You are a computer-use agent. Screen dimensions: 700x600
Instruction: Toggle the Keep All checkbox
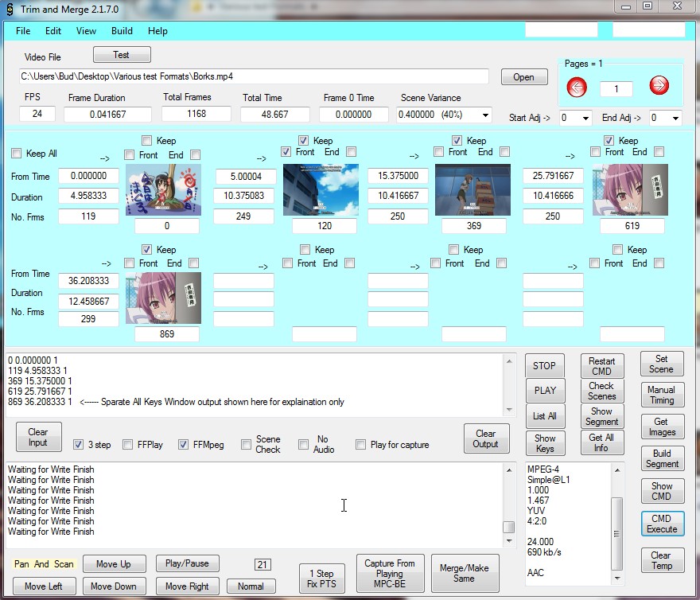pos(17,154)
